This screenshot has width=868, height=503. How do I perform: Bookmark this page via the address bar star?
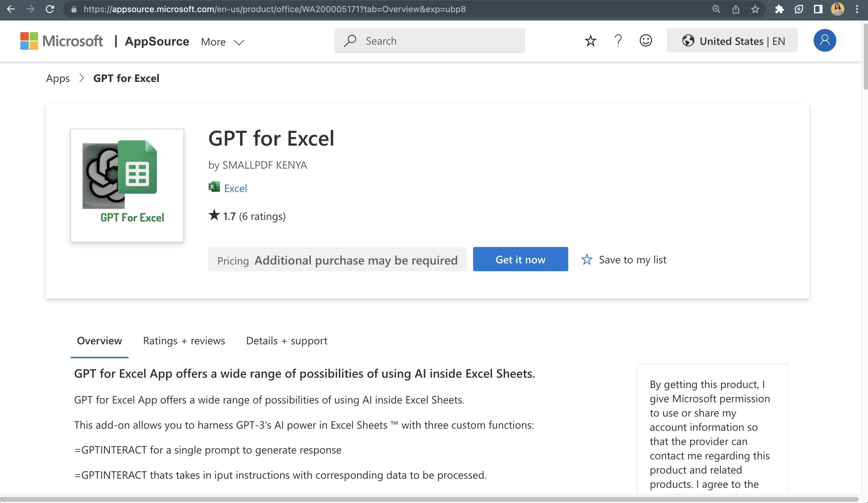pos(755,9)
